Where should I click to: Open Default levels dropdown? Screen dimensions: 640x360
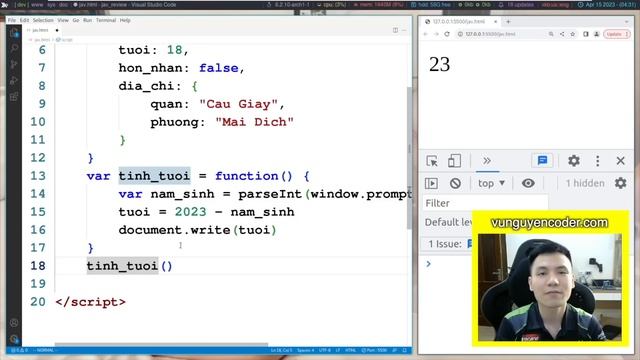coord(449,222)
